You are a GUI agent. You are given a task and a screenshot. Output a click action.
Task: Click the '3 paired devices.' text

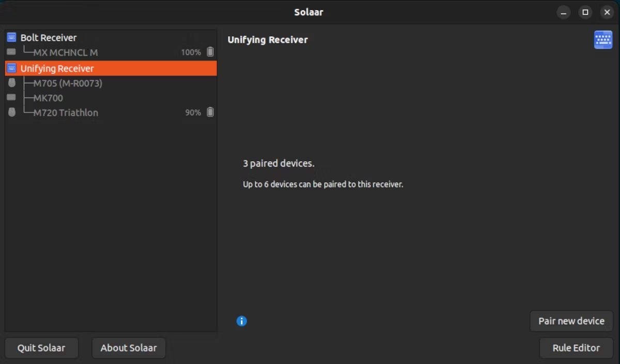point(278,164)
